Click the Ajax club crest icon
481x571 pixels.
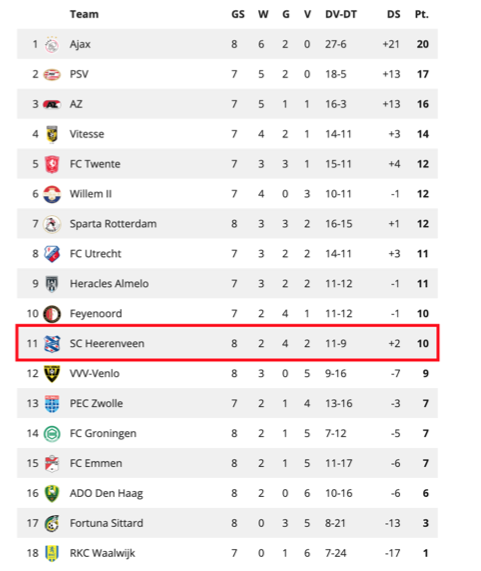(x=52, y=44)
